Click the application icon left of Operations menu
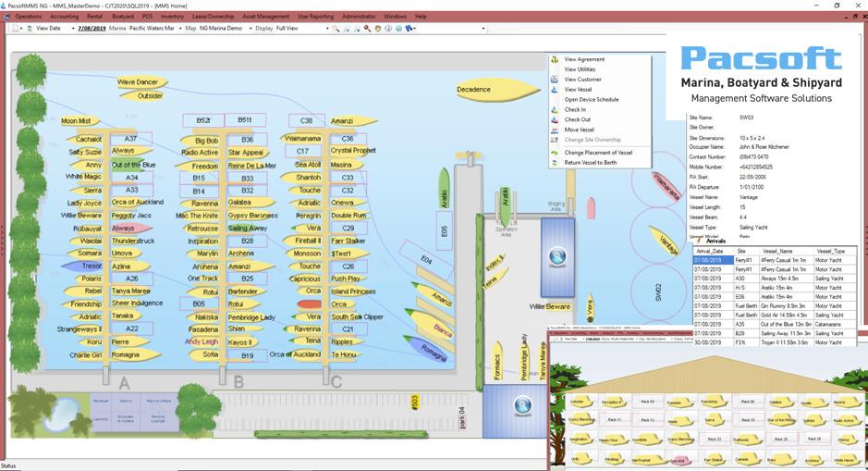Screen dimensions: 868x471 7,17
